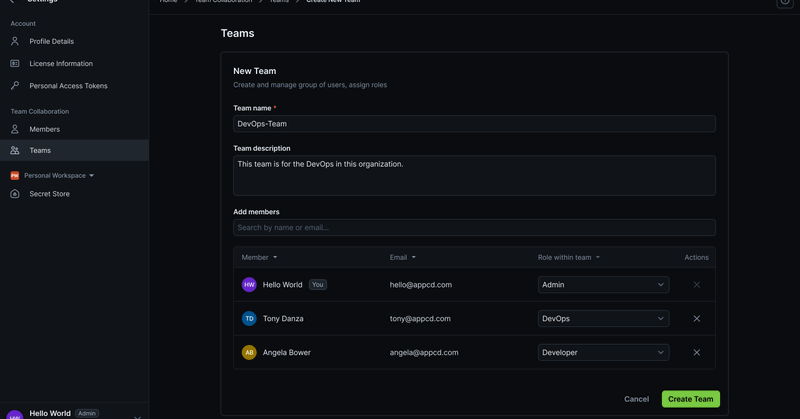Click the Actions column header
800x419 pixels.
[696, 258]
